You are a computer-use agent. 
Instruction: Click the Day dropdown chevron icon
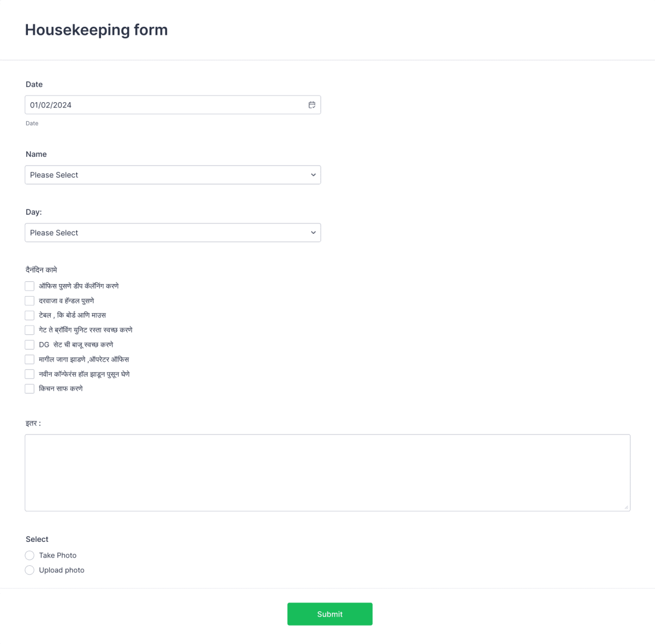click(313, 233)
